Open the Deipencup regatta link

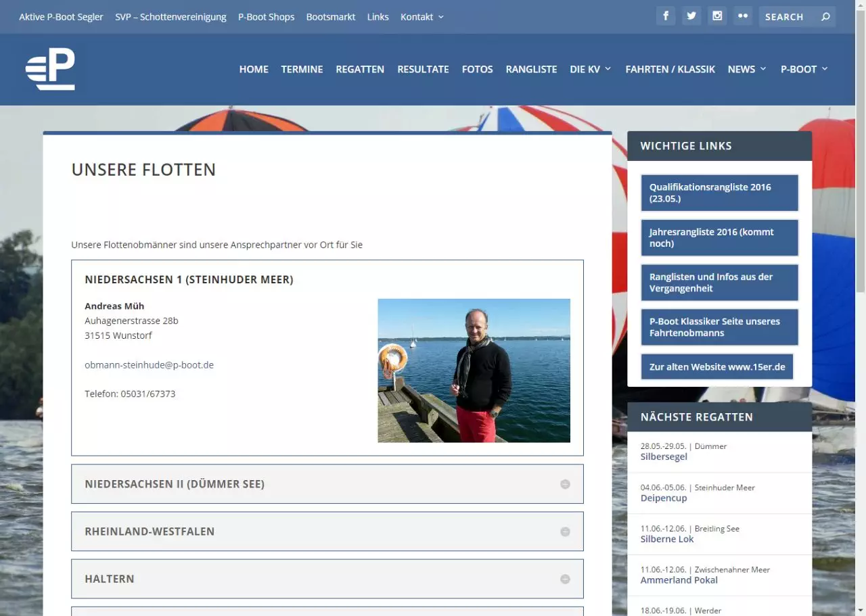pyautogui.click(x=663, y=498)
